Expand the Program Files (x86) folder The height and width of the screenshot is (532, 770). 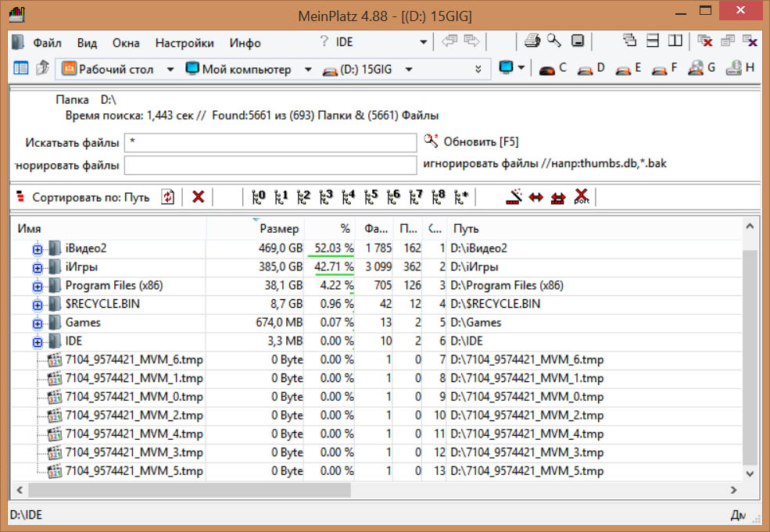(x=38, y=286)
